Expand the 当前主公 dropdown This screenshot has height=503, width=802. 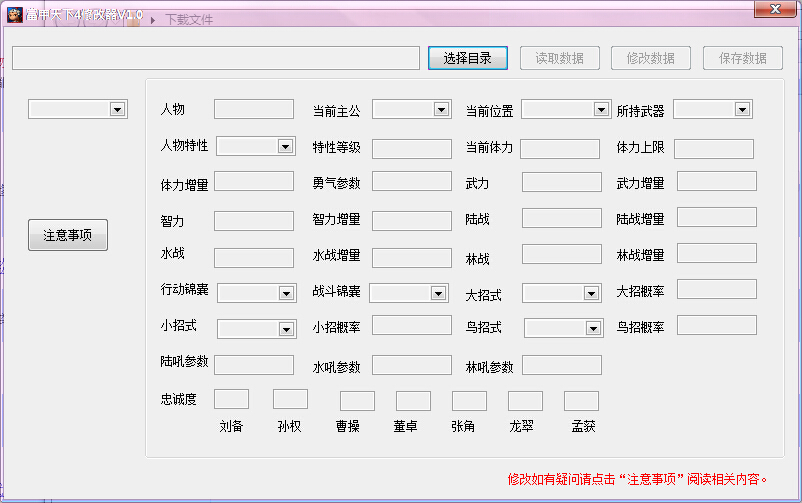click(x=411, y=109)
